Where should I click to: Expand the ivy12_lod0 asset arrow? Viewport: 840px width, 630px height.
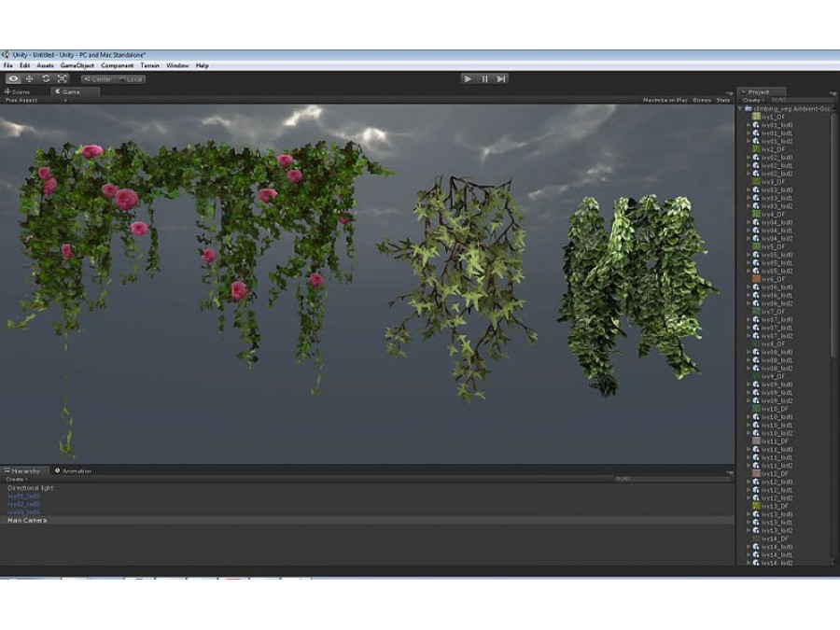pos(749,483)
